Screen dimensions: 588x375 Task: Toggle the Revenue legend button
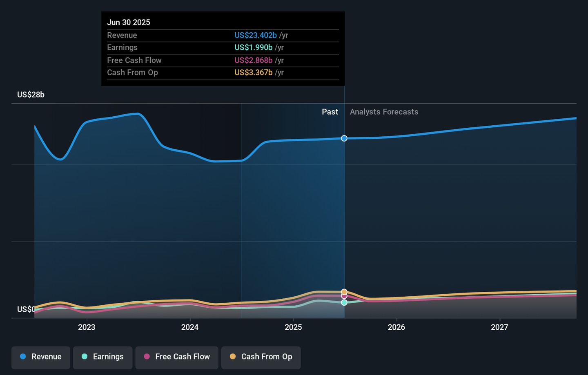(41, 357)
